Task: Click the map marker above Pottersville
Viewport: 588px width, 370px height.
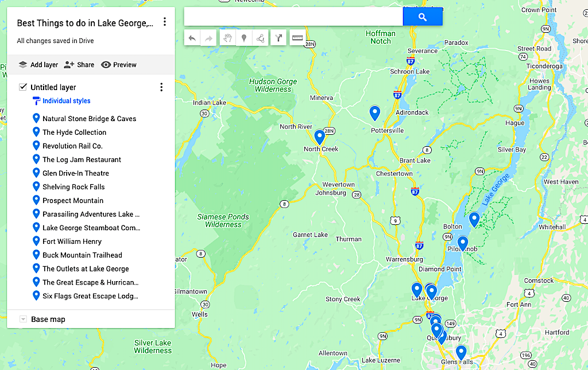Action: (x=374, y=113)
